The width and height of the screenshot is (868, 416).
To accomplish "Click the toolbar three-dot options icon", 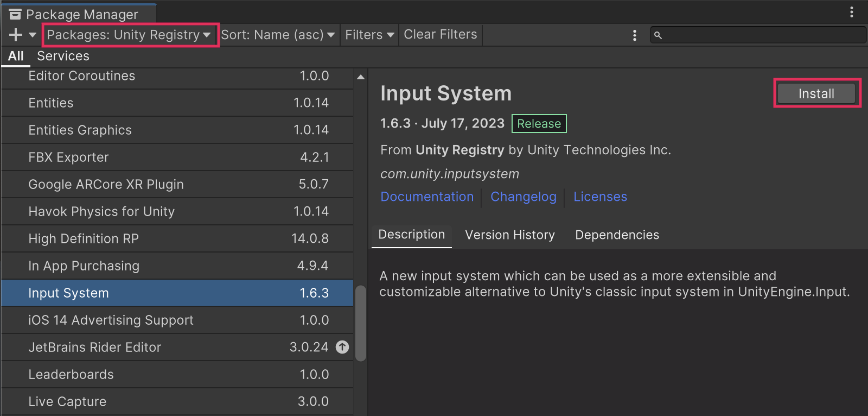I will pos(634,35).
